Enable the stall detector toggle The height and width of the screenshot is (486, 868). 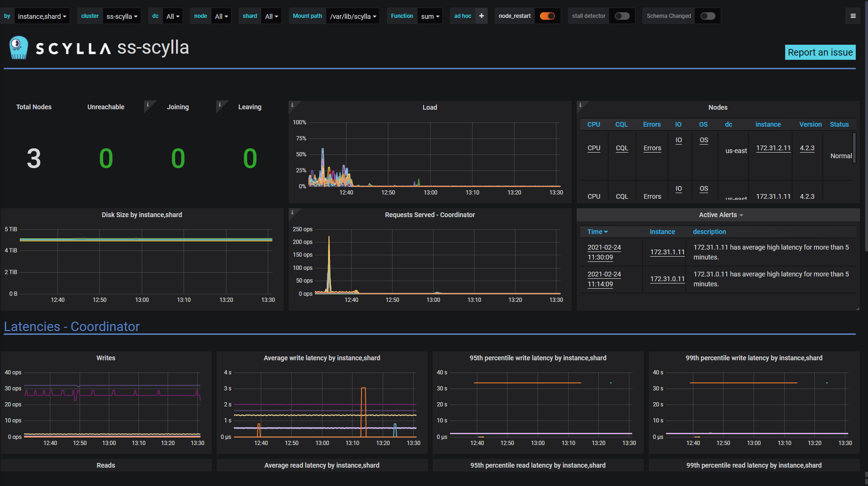[x=622, y=16]
